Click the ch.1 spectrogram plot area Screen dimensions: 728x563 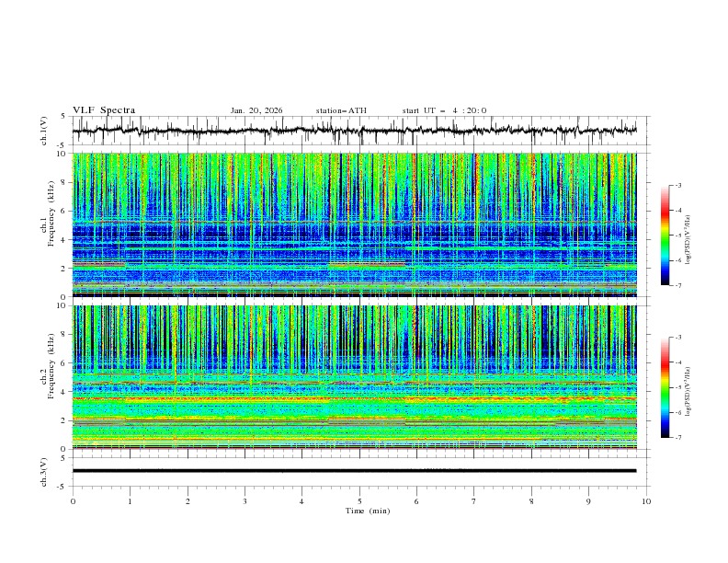pos(355,224)
